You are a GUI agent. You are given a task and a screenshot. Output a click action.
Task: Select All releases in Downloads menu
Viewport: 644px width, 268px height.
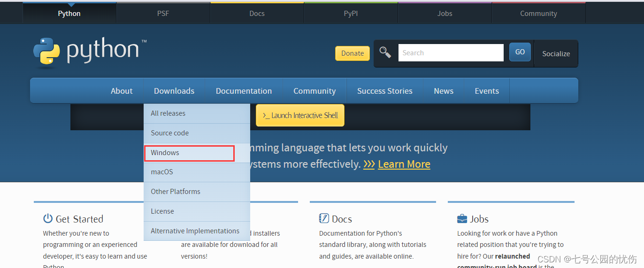click(197, 113)
